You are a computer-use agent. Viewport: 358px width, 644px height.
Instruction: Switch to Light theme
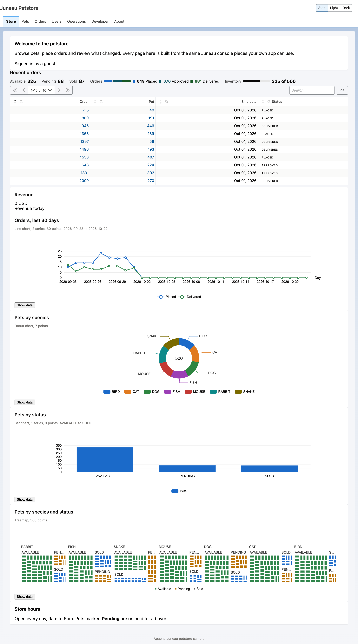[334, 8]
